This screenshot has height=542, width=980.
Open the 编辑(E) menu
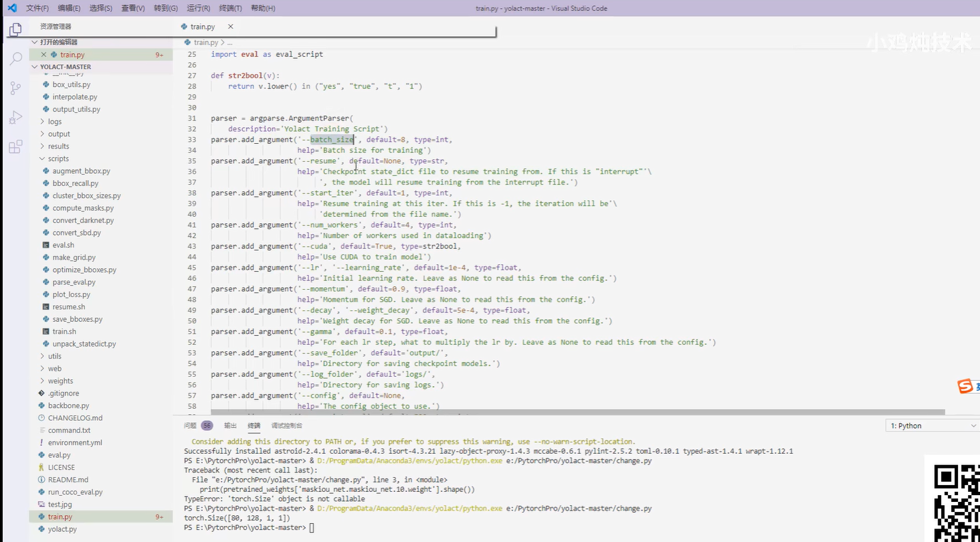pyautogui.click(x=69, y=8)
